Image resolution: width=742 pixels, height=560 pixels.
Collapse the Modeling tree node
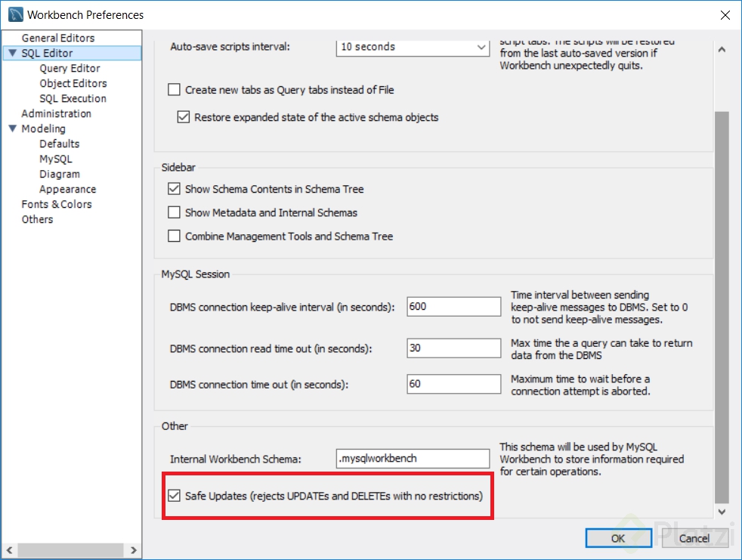pos(12,128)
